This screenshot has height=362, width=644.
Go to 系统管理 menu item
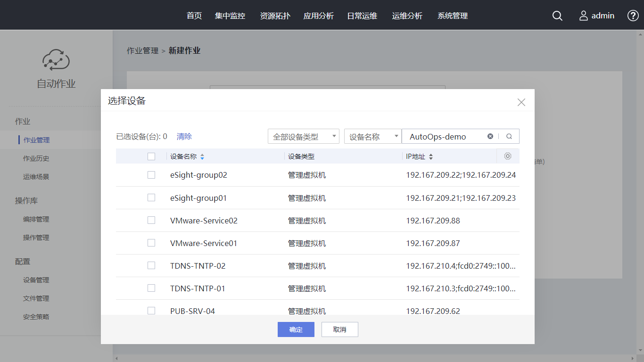point(452,16)
